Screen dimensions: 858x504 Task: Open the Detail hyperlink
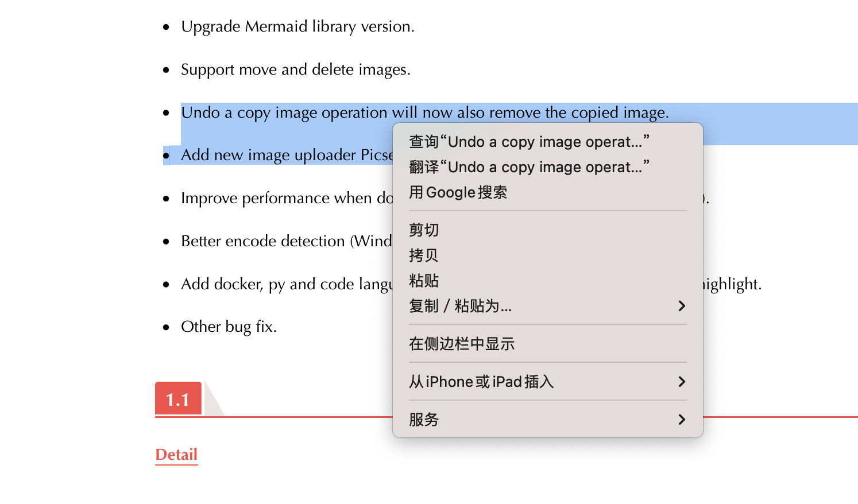pyautogui.click(x=176, y=454)
